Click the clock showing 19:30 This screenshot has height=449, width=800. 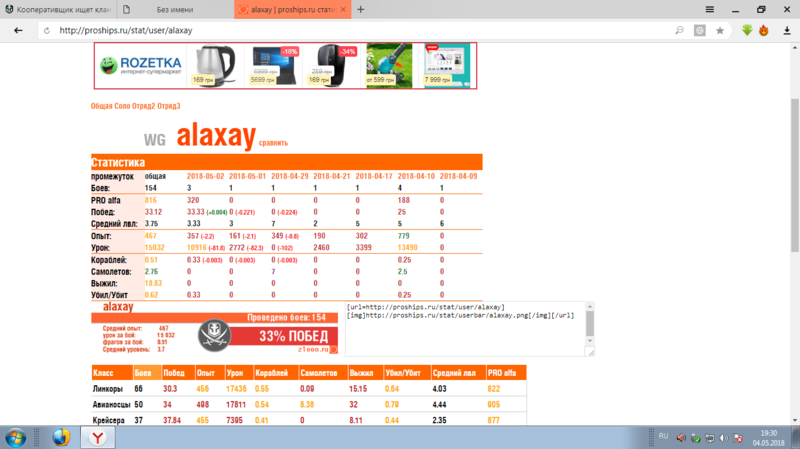click(x=768, y=433)
